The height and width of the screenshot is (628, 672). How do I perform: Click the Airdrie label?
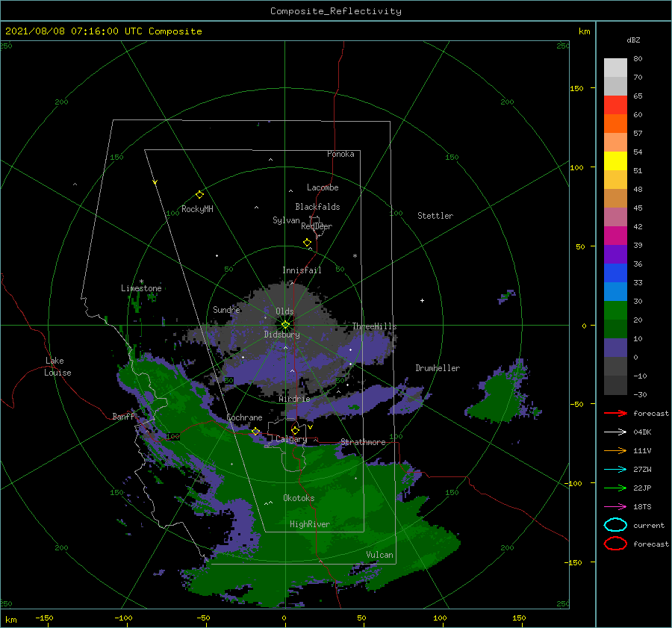[x=294, y=399]
